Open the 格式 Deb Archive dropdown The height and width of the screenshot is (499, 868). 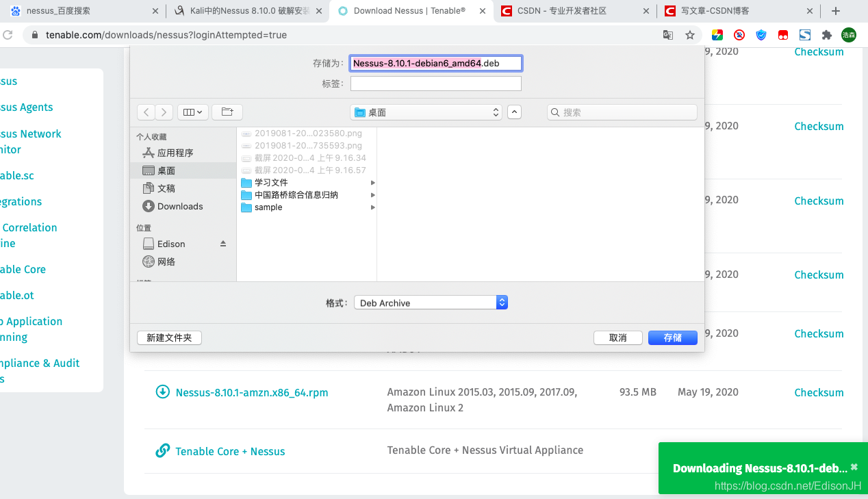coord(431,303)
